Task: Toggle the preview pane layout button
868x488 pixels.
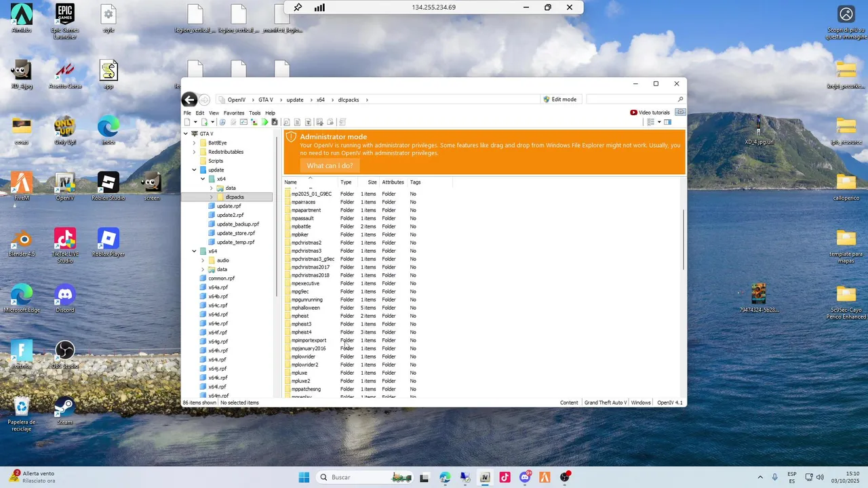Action: 667,122
